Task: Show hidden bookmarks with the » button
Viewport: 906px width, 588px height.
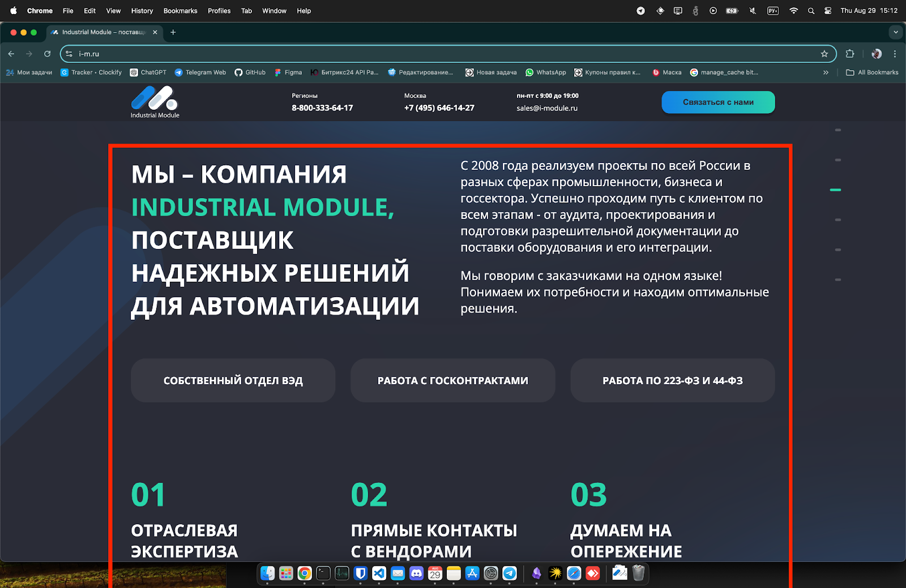Action: 826,72
